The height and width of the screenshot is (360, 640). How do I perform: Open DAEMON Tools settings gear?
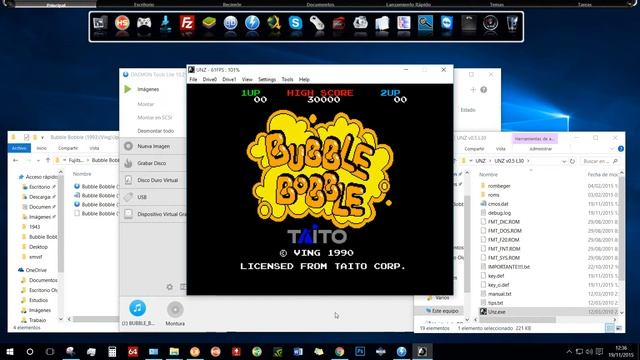click(169, 287)
